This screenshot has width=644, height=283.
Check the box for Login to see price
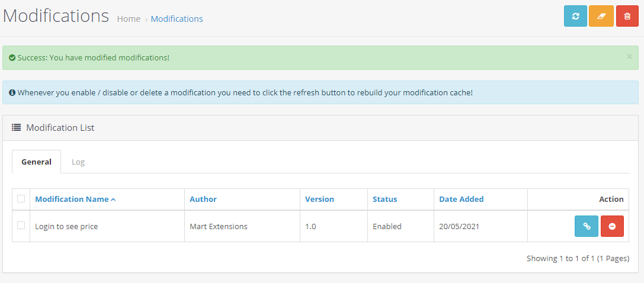(21, 226)
